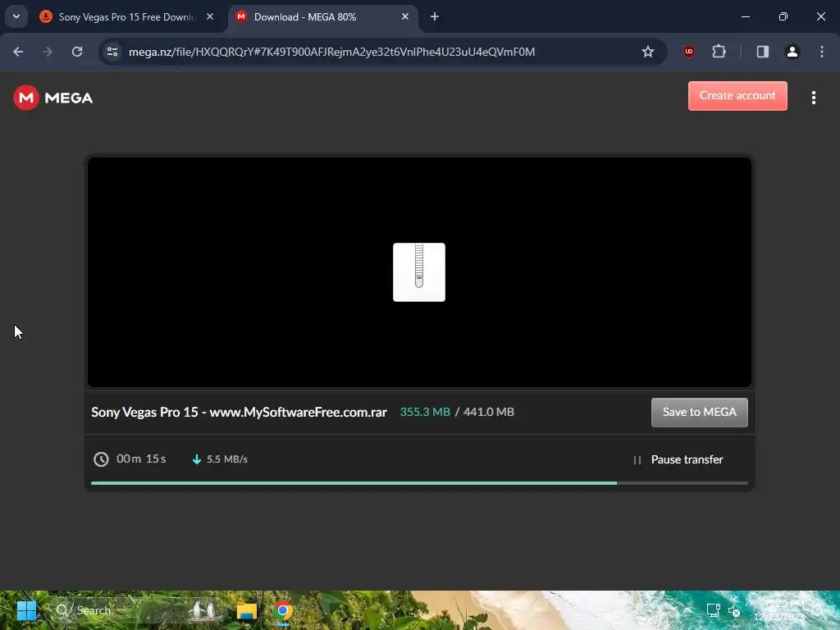The width and height of the screenshot is (840, 630).
Task: Select the Sony Vegas Pro 15 filename text
Action: (239, 412)
